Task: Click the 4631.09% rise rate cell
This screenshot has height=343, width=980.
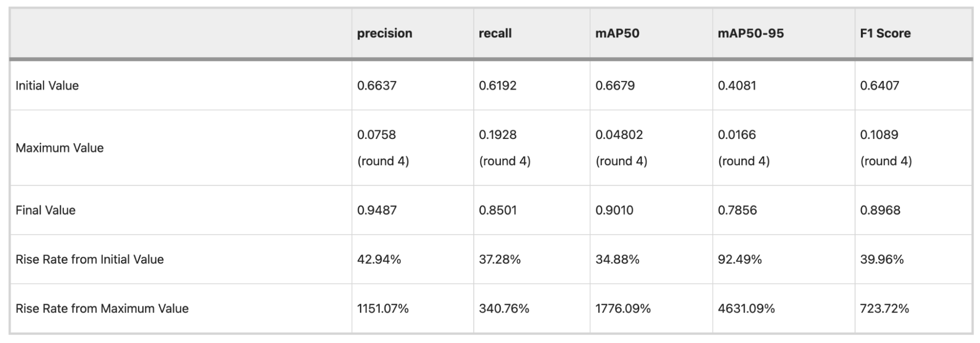Action: pos(746,308)
